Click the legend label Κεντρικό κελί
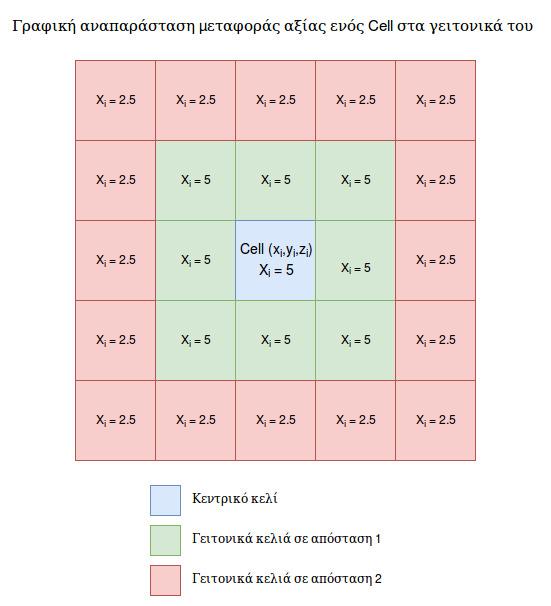 (235, 499)
